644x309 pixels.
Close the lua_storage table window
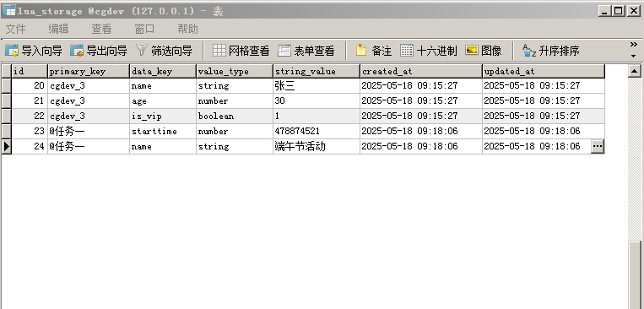click(634, 11)
